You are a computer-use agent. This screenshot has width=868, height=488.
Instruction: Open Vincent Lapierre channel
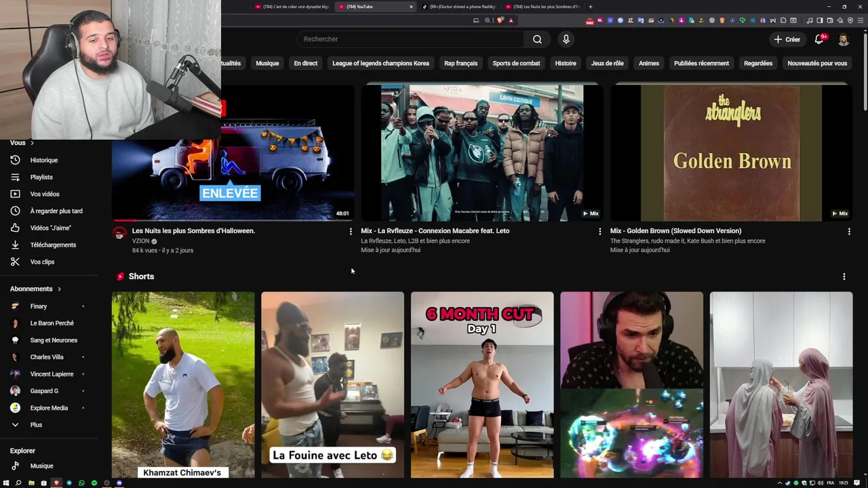click(51, 374)
